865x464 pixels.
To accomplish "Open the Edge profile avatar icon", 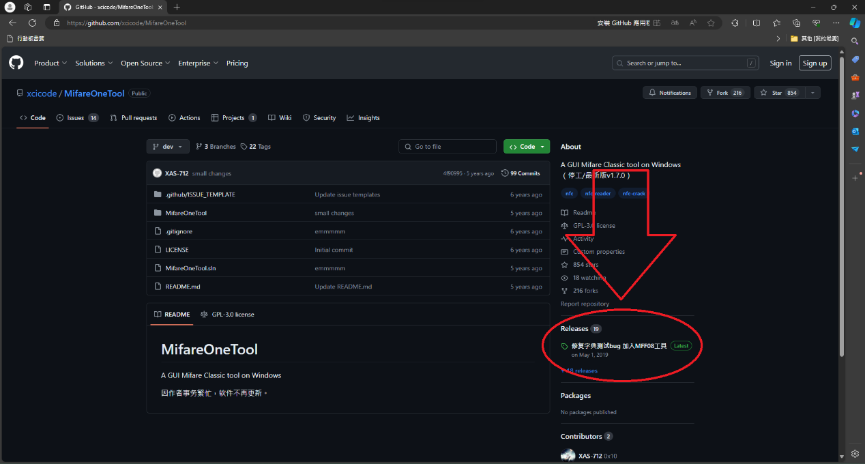I will coord(10,7).
